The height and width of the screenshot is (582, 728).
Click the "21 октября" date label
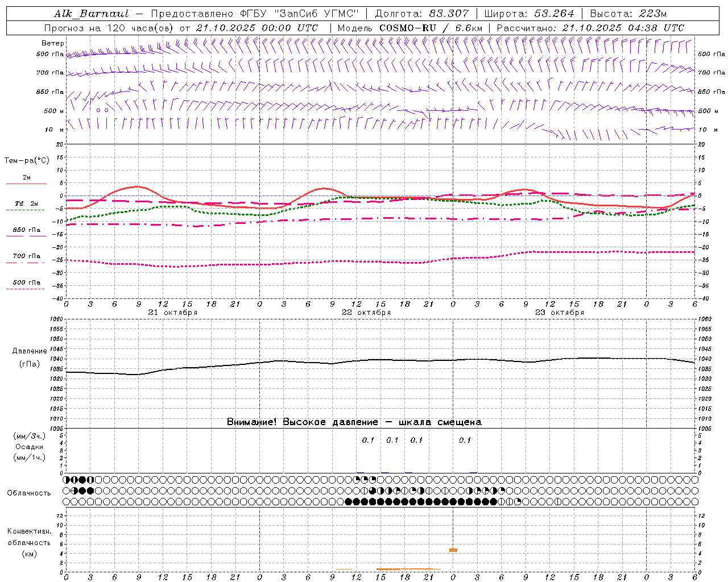point(173,313)
